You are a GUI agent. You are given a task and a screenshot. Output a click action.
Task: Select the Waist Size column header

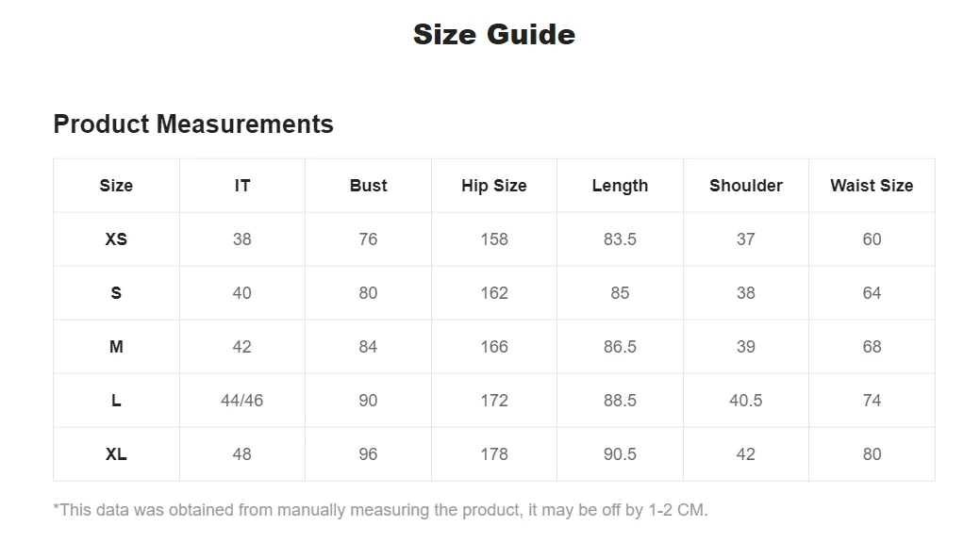click(x=872, y=186)
